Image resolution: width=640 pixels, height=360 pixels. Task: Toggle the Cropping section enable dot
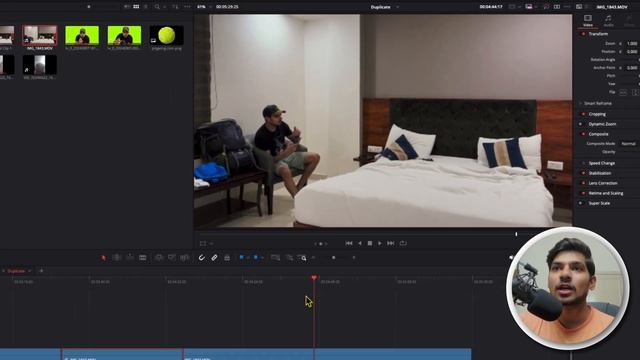[583, 114]
